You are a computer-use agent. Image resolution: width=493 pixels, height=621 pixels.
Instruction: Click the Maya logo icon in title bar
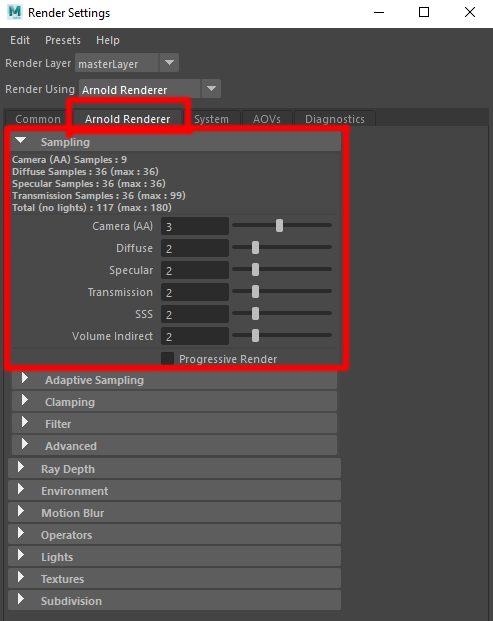click(x=15, y=12)
